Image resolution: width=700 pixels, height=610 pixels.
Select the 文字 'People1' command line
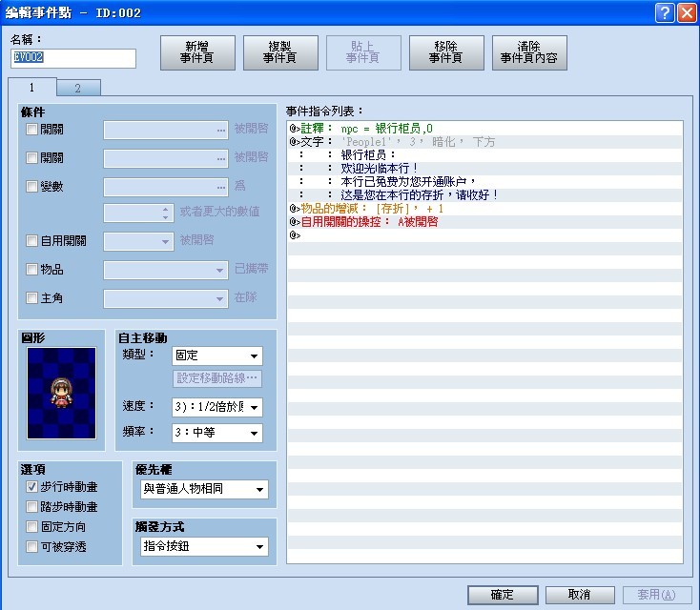point(484,142)
